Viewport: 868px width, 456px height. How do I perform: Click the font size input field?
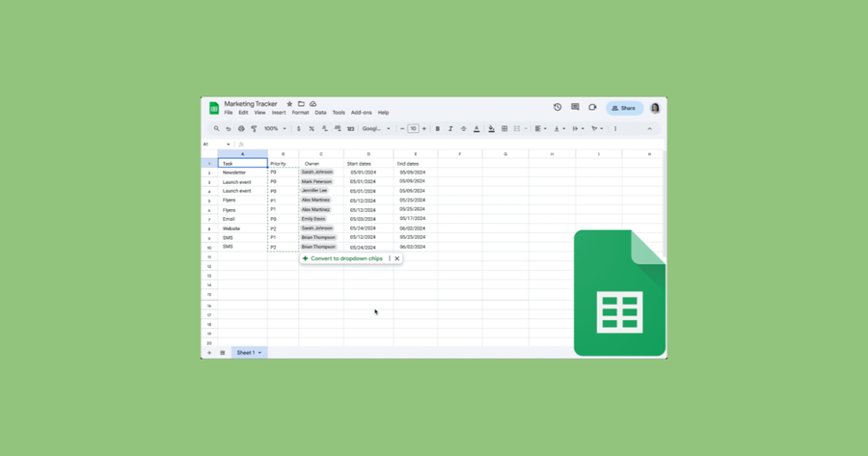pyautogui.click(x=413, y=129)
